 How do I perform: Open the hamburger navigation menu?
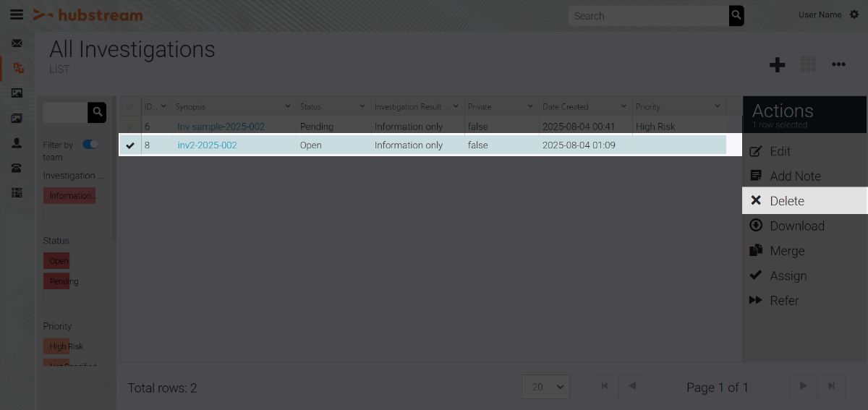coord(16,15)
